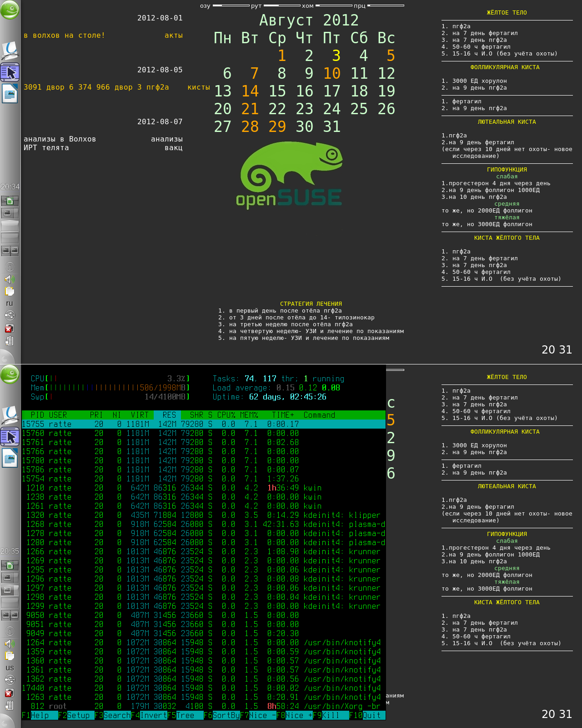
Task: Click the F10 Quit button in htop
Action: [x=371, y=715]
